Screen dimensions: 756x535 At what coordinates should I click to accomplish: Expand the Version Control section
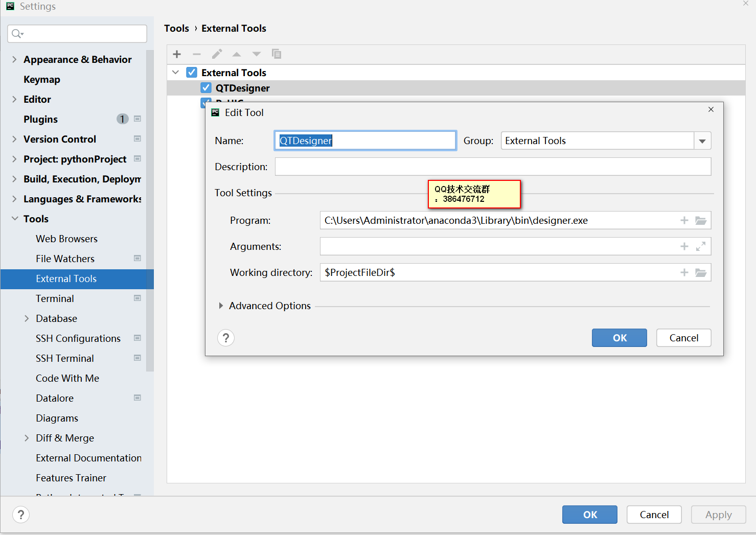[x=14, y=139]
